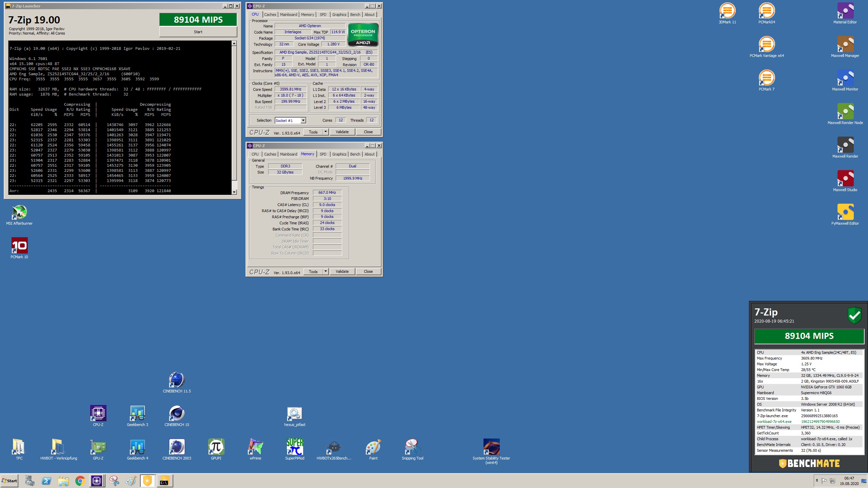Click the AMD Opteron name field
Image resolution: width=868 pixels, height=488 pixels.
tap(310, 26)
